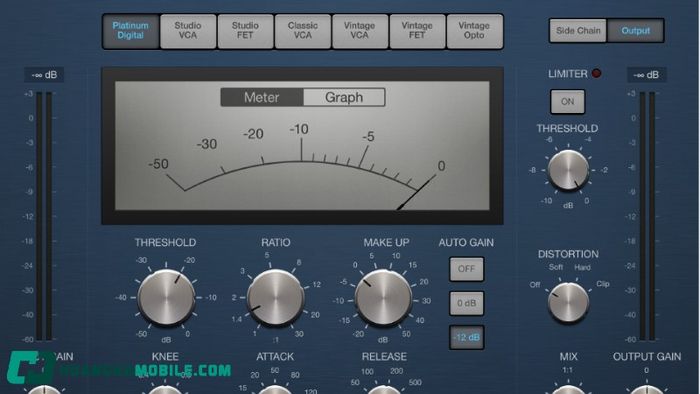
Task: Click the Limiter THRESHOLD knob
Action: pyautogui.click(x=568, y=170)
